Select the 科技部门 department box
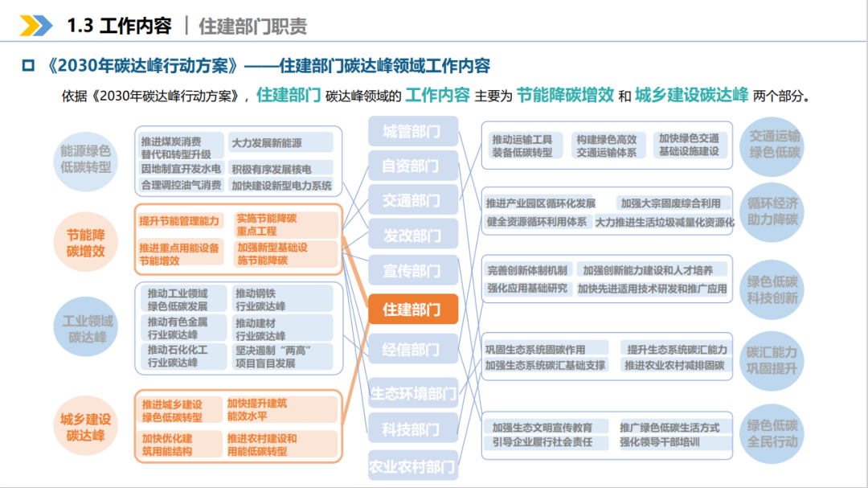 [411, 429]
